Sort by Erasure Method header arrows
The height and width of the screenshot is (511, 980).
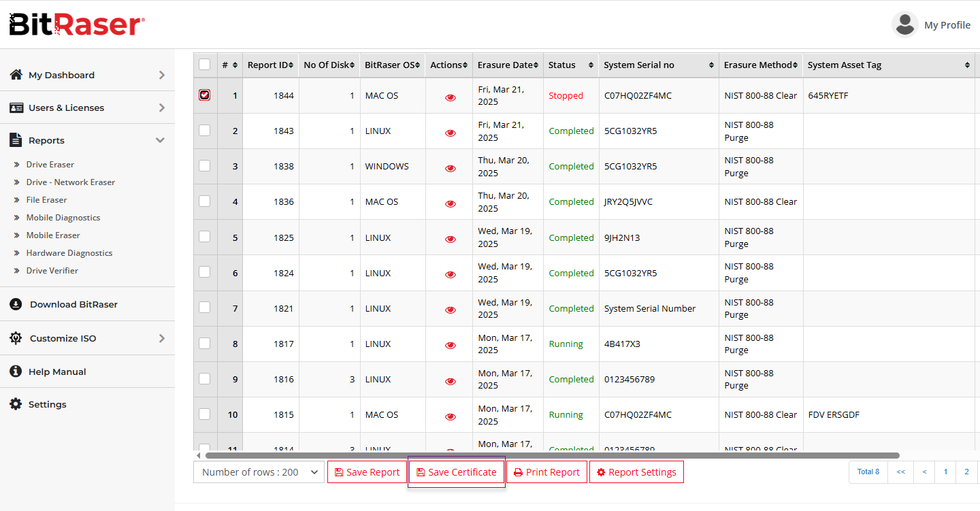pyautogui.click(x=795, y=65)
